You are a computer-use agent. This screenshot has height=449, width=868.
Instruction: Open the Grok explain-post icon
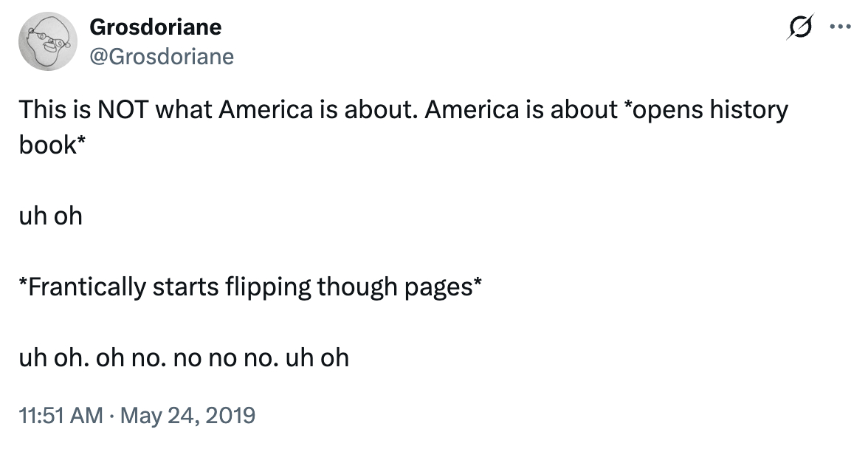tap(799, 29)
